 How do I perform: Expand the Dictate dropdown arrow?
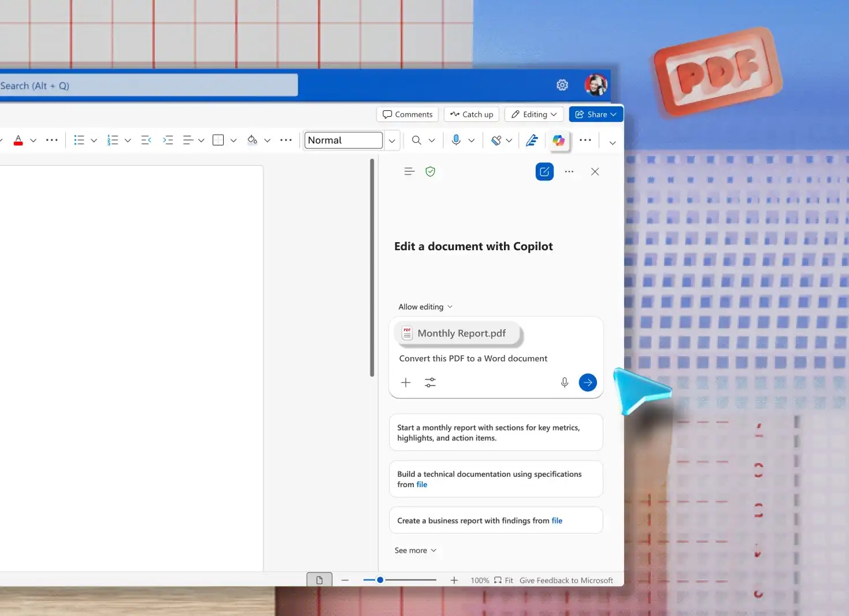pyautogui.click(x=472, y=140)
